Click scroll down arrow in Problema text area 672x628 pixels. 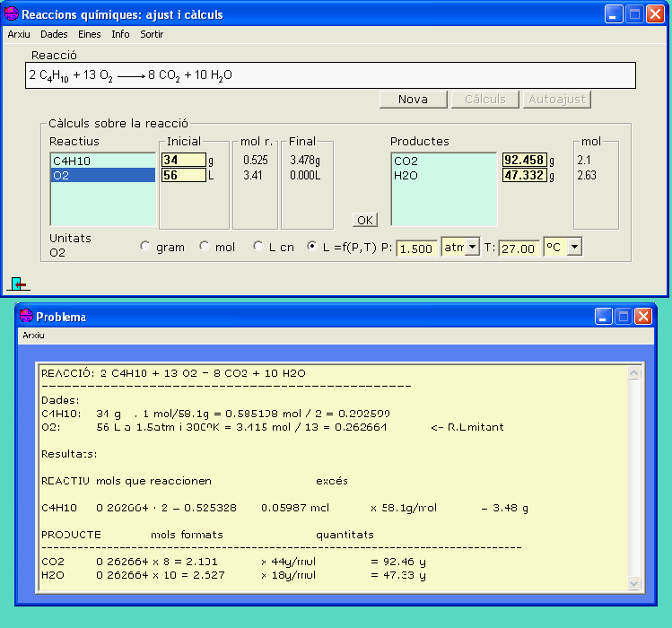pos(633,583)
